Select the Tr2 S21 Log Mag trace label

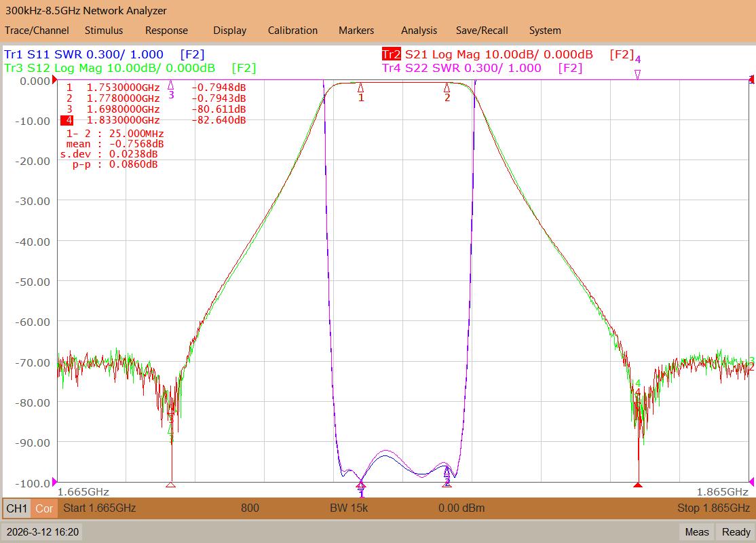pos(487,54)
